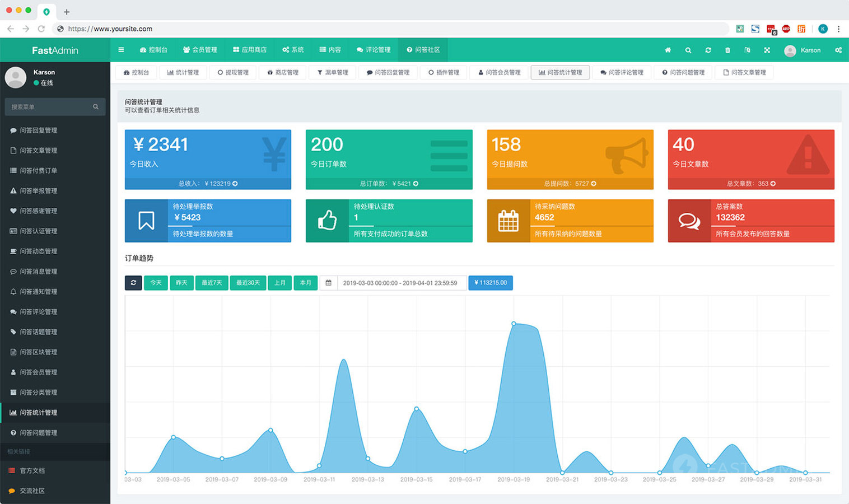Toggle the sidebar with the hamburger icon

pyautogui.click(x=121, y=50)
